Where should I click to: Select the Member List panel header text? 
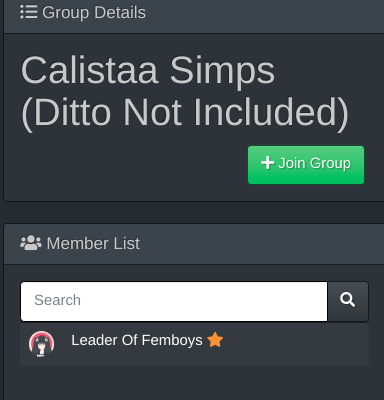[93, 243]
